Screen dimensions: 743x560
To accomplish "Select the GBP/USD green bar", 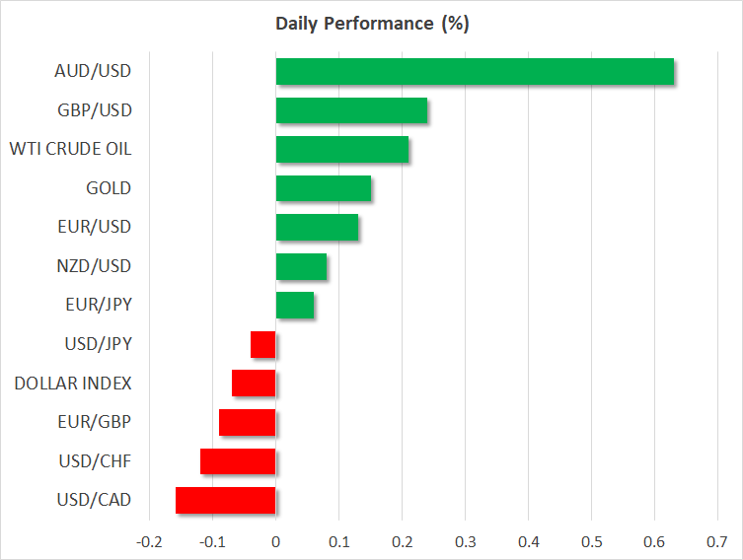I will (351, 110).
